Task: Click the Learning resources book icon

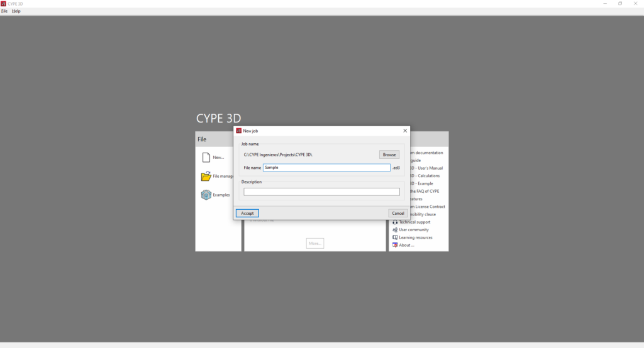Action: pos(395,237)
